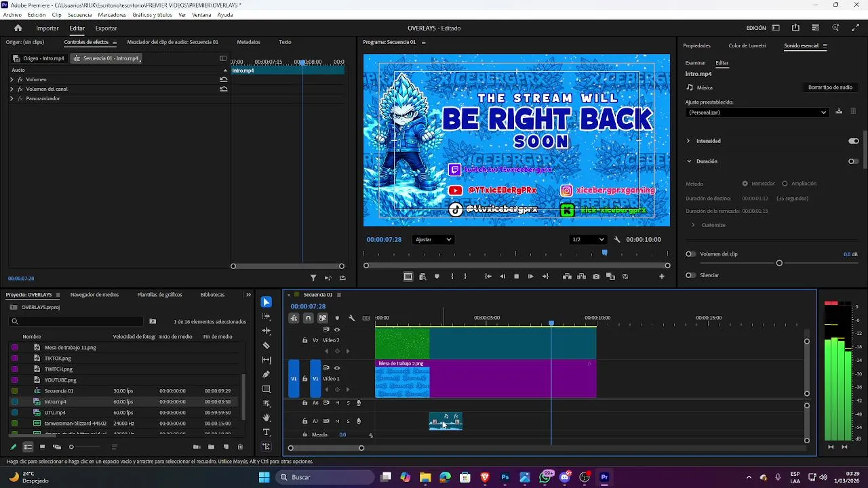Open the Program monitor button editor plus

662,277
